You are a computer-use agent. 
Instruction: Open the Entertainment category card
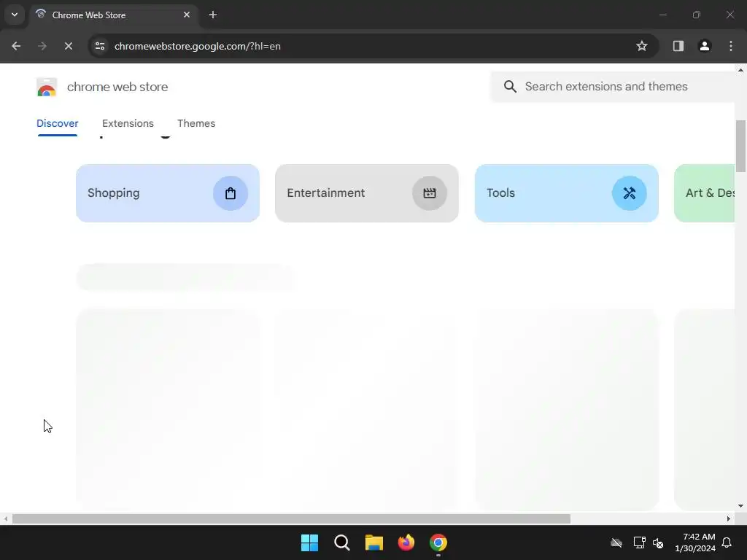pos(367,192)
